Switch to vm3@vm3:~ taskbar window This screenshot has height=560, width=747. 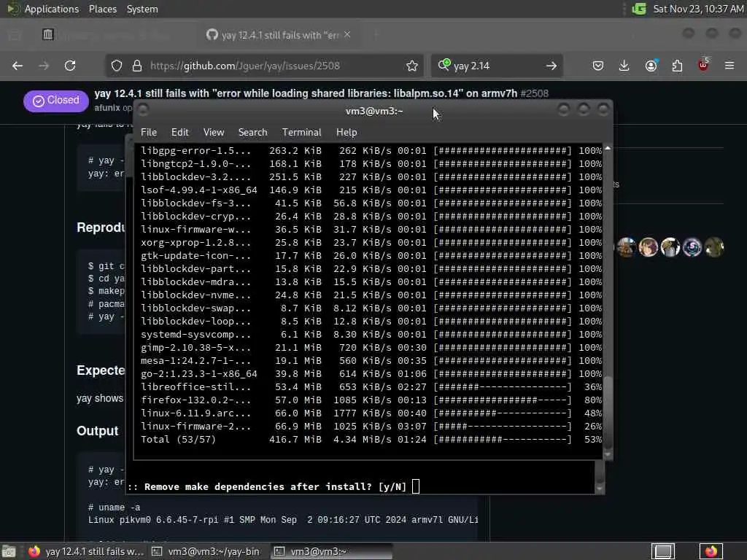click(332, 551)
